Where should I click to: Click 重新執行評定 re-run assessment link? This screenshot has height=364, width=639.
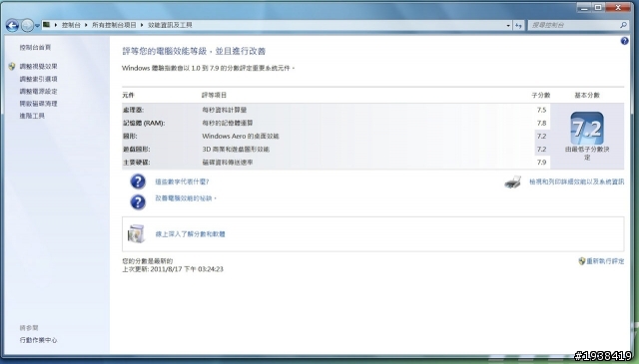[x=605, y=261]
